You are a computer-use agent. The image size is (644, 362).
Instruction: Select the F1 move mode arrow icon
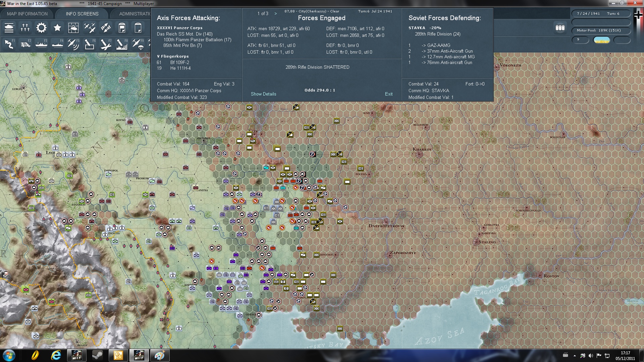pyautogui.click(x=9, y=44)
